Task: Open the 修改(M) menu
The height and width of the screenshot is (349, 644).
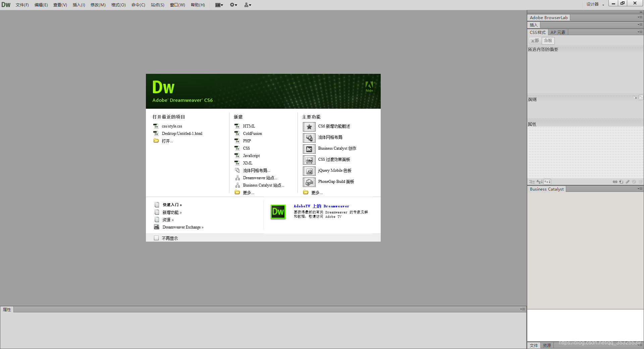Action: pyautogui.click(x=98, y=5)
